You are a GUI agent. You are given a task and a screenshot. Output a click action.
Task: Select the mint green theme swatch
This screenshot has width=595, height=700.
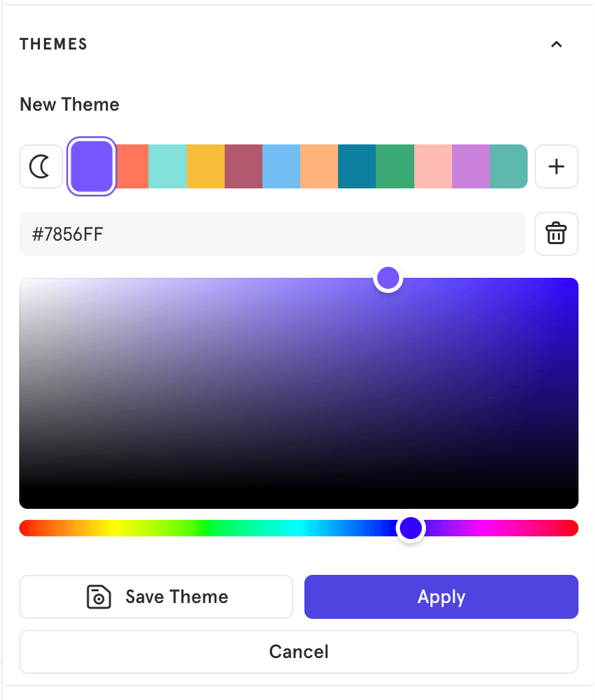166,166
